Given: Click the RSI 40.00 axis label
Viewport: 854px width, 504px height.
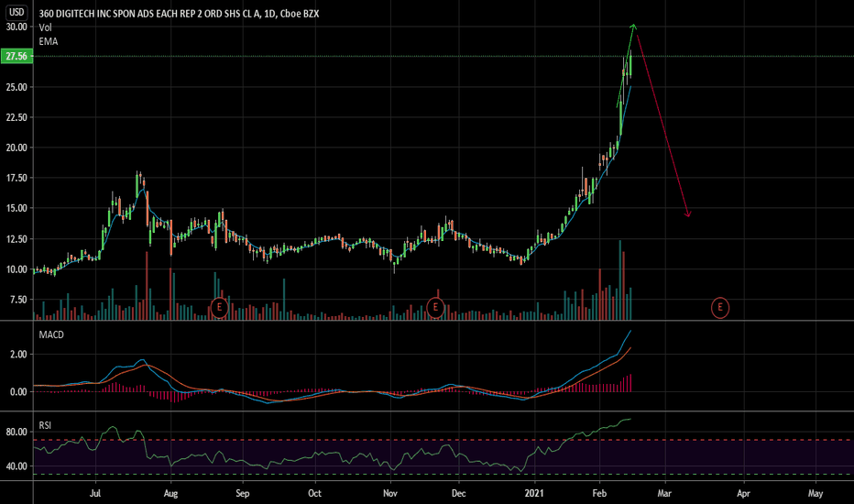Looking at the screenshot, I should (x=16, y=466).
